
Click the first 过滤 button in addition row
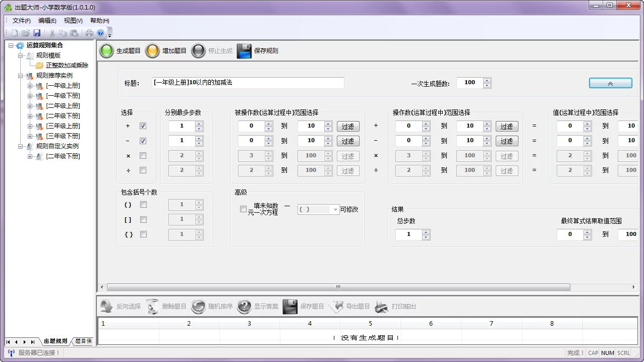click(348, 126)
